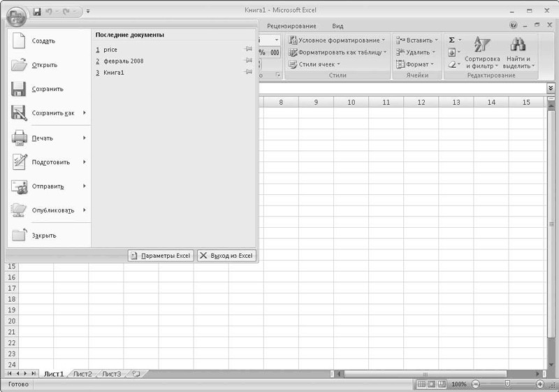Toggle pin for Книга1 recent document
Image resolution: width=559 pixels, height=392 pixels.
pos(247,72)
